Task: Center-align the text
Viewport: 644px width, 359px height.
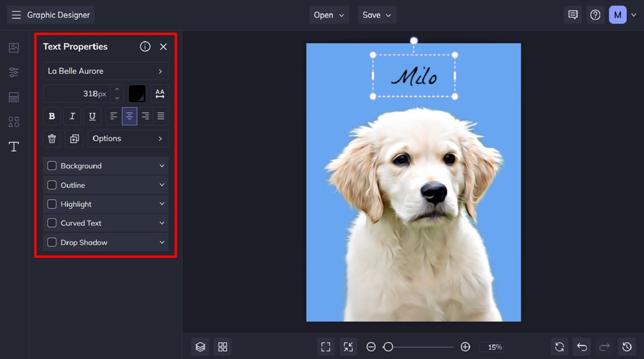Action: click(x=130, y=116)
